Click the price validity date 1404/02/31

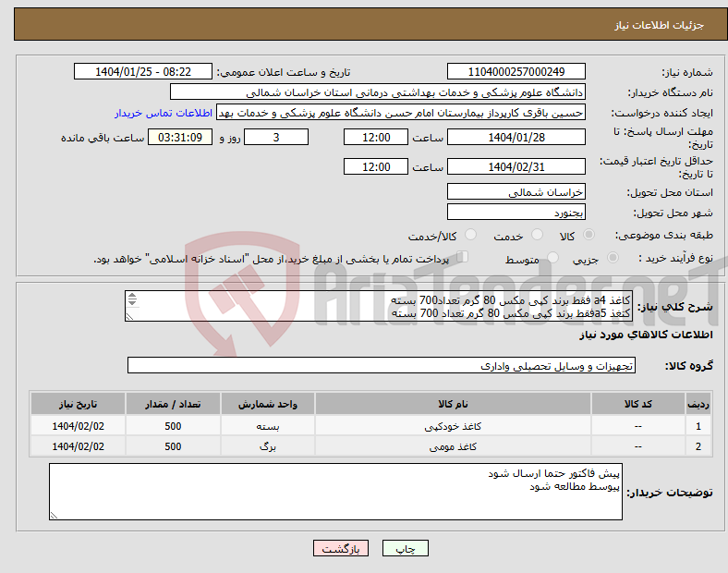516,166
